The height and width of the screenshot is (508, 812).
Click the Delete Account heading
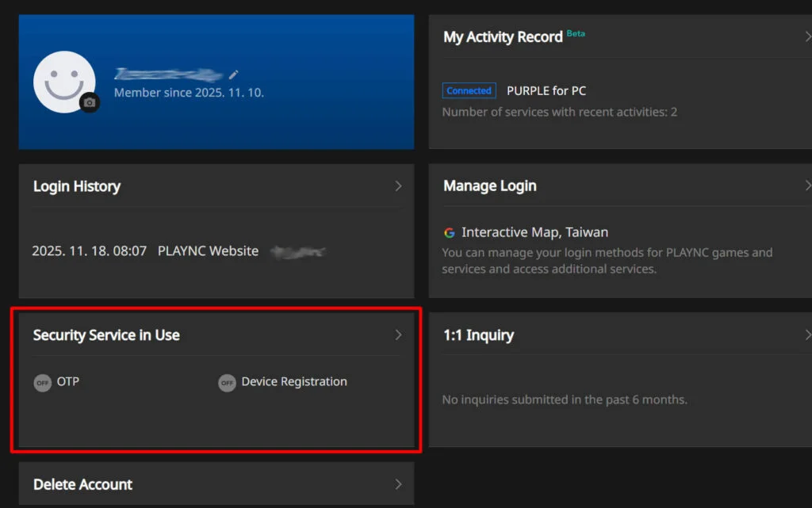[82, 484]
